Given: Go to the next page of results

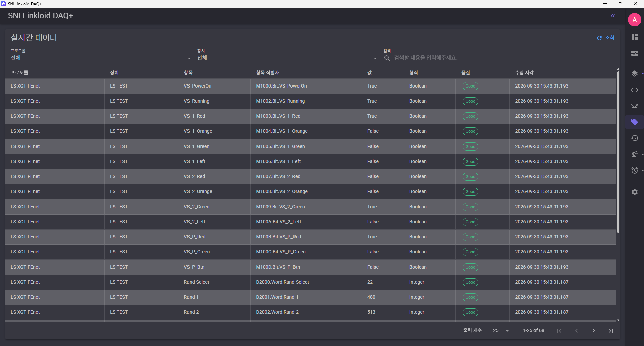Looking at the screenshot, I should (594, 330).
